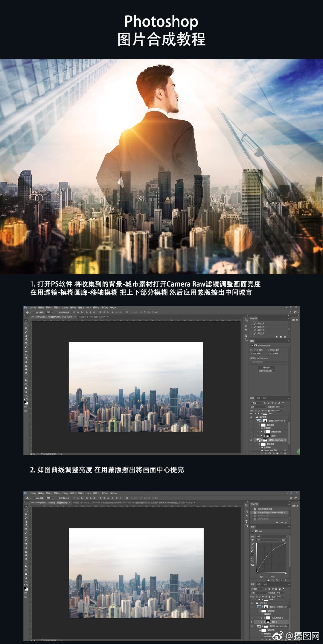Add layer mask icon in first screenshot layers panel

tap(269, 453)
